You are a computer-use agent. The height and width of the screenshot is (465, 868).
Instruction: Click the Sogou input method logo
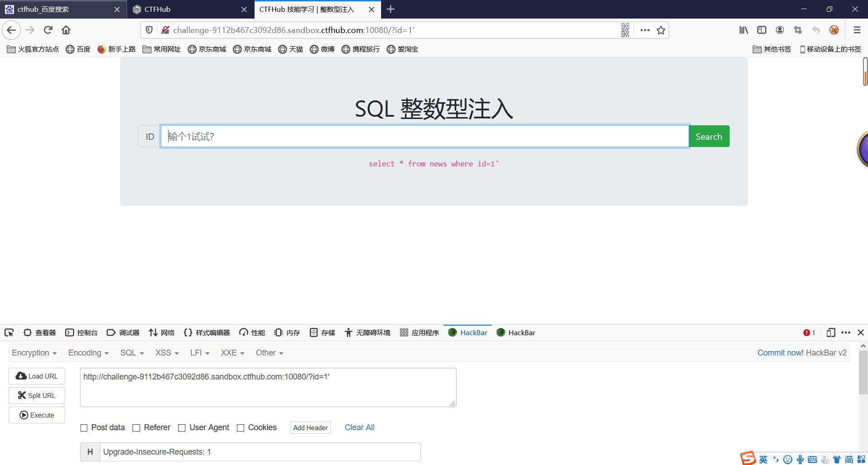(x=748, y=458)
